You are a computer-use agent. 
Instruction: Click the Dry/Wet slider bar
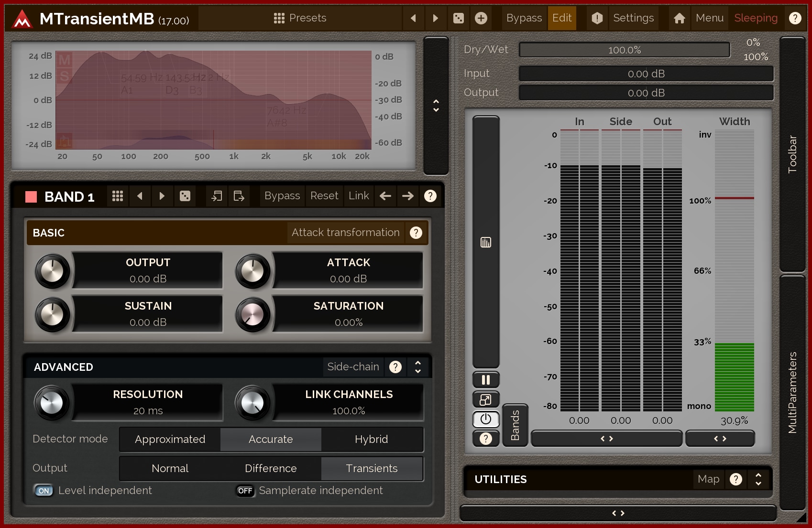tap(624, 50)
